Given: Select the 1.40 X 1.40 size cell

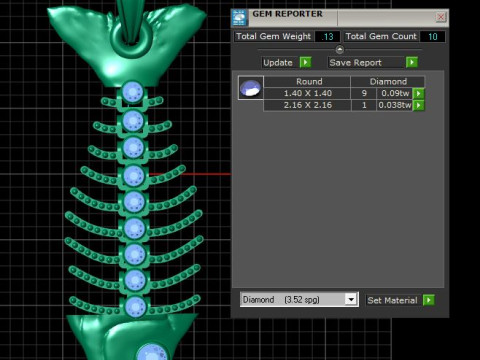Looking at the screenshot, I should pos(307,93).
